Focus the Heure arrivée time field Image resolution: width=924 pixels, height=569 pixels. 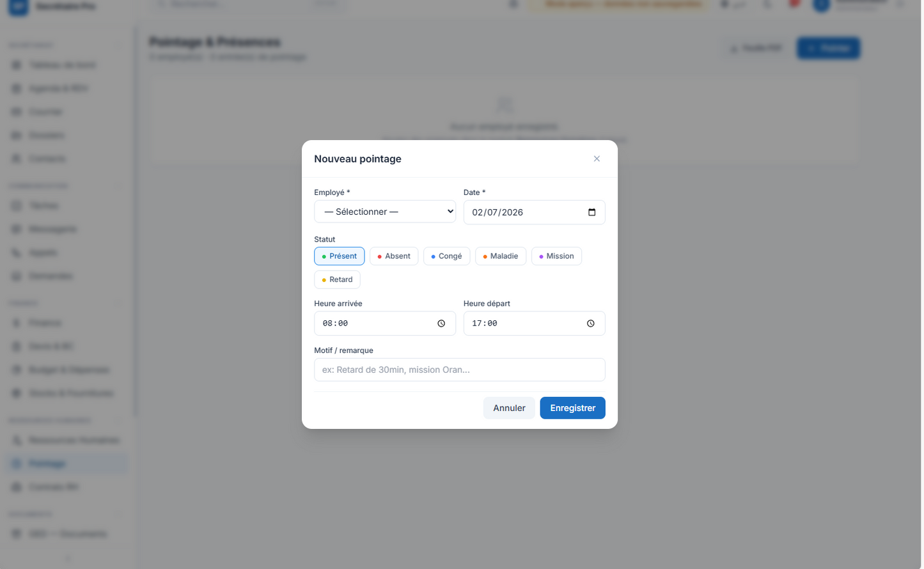point(385,323)
